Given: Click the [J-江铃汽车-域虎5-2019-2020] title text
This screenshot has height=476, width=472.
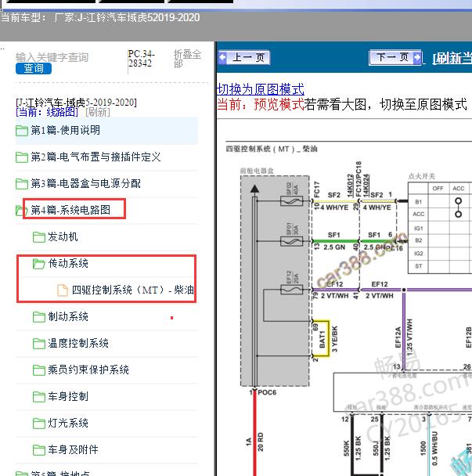Looking at the screenshot, I should click(x=76, y=103).
